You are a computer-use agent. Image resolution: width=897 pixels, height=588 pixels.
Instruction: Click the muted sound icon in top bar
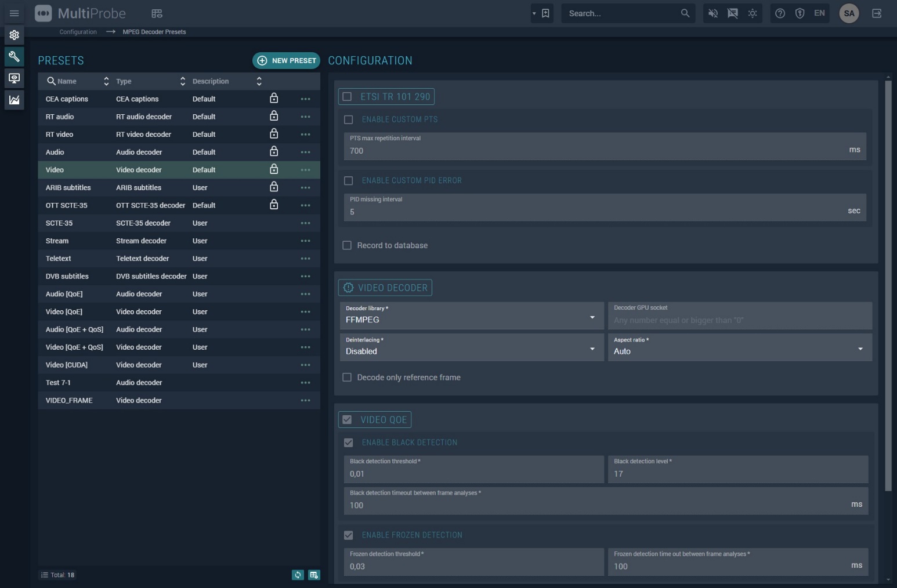click(713, 13)
